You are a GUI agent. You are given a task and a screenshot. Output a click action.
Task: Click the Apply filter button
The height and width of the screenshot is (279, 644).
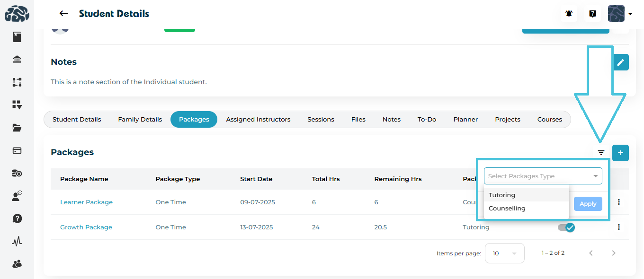pos(588,204)
